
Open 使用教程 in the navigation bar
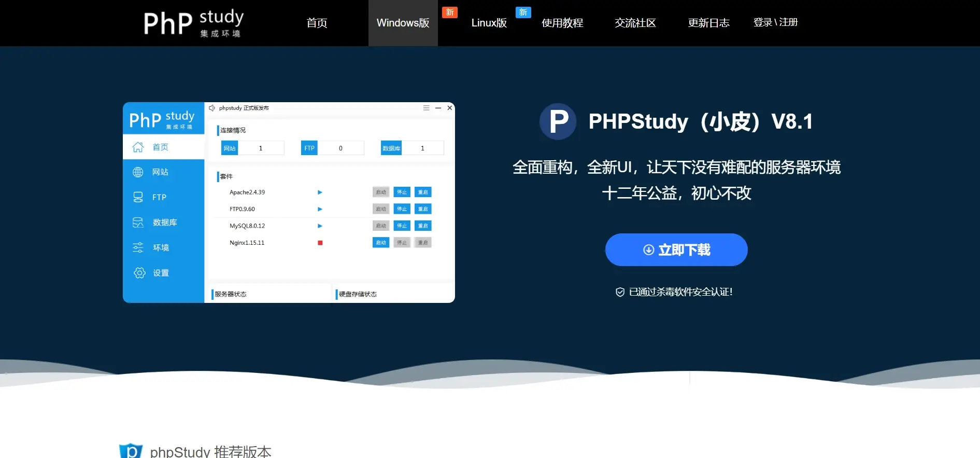(562, 23)
